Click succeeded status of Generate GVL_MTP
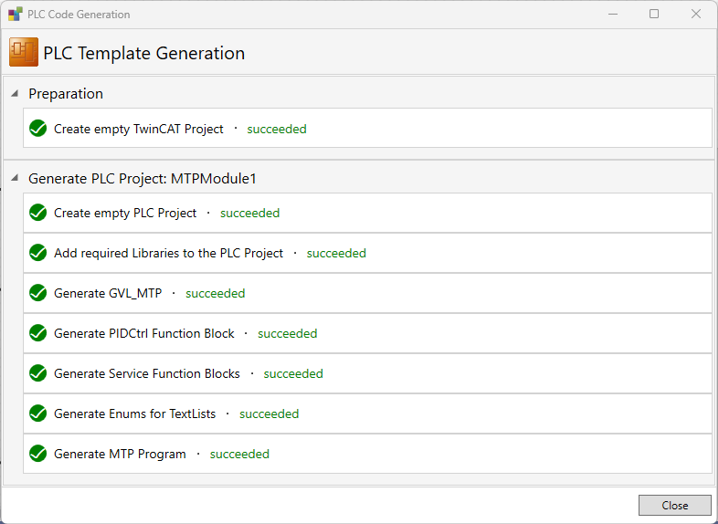Screen dimensions: 718x524 coord(215,294)
